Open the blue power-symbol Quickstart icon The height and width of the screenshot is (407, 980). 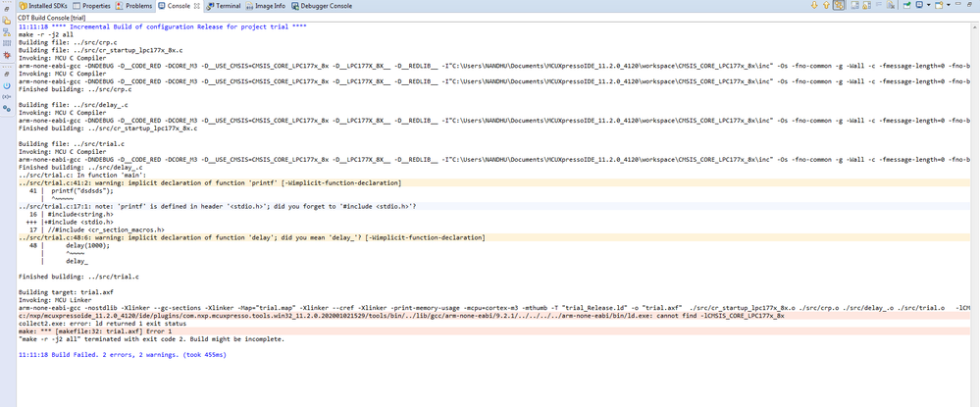pyautogui.click(x=7, y=85)
